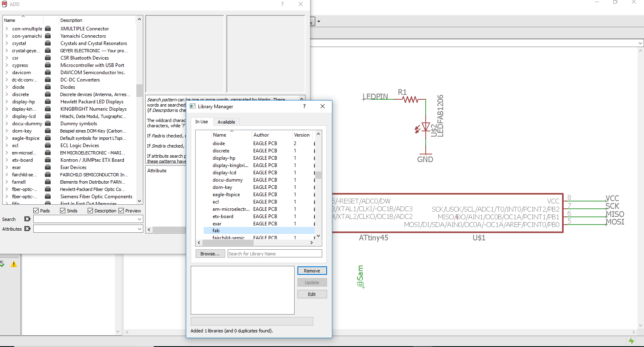
Task: Select the exar row in Library Manager
Action: point(259,224)
